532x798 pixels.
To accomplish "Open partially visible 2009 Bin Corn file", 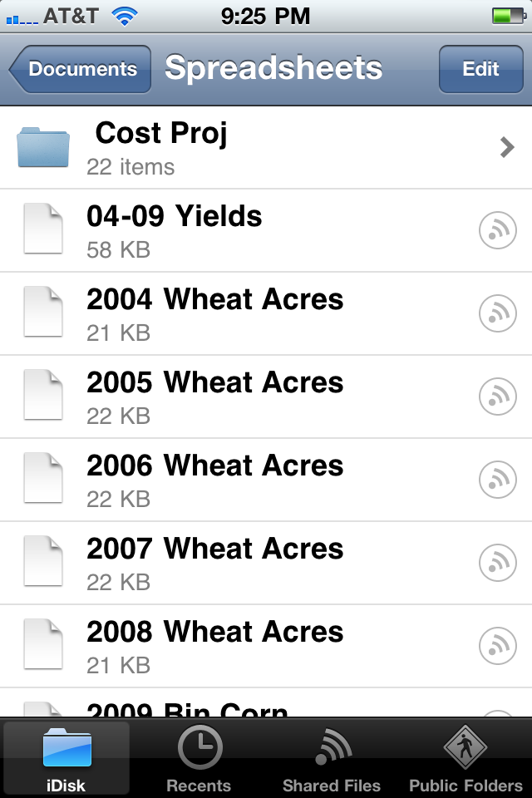I will click(187, 709).
